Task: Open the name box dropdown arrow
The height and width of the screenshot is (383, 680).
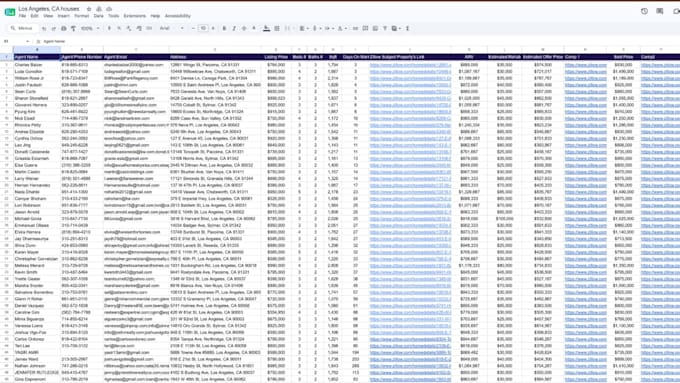Action: 27,42
